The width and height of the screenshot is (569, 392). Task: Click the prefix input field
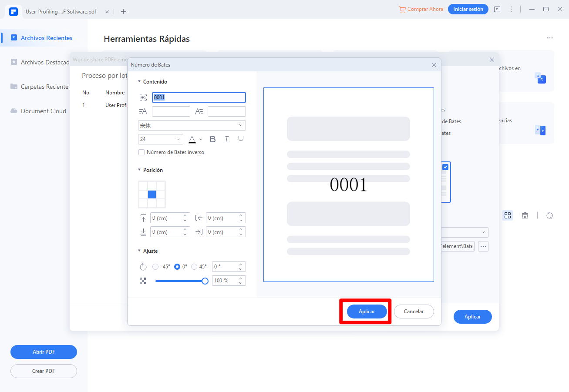click(171, 111)
